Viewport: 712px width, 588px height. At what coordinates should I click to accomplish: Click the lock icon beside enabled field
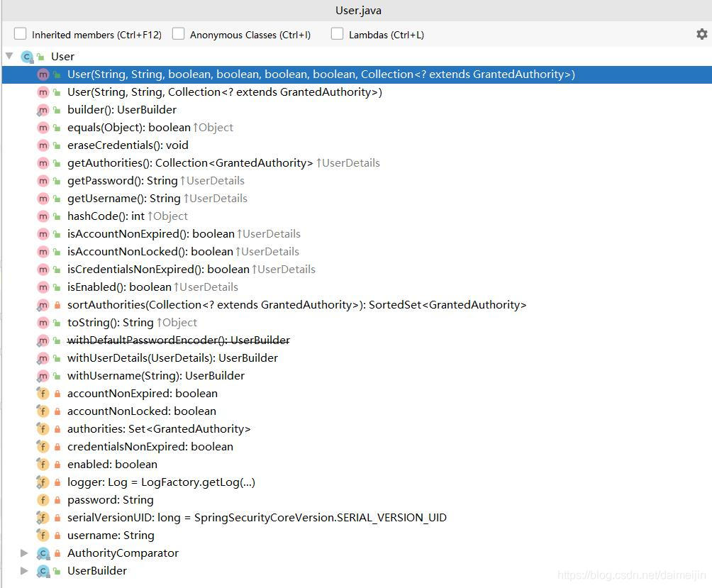pos(57,464)
